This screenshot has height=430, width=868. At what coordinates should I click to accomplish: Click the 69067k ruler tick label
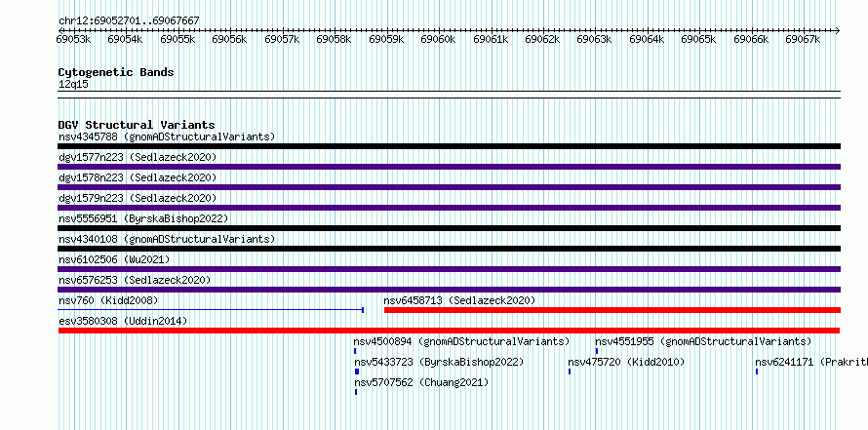point(803,39)
